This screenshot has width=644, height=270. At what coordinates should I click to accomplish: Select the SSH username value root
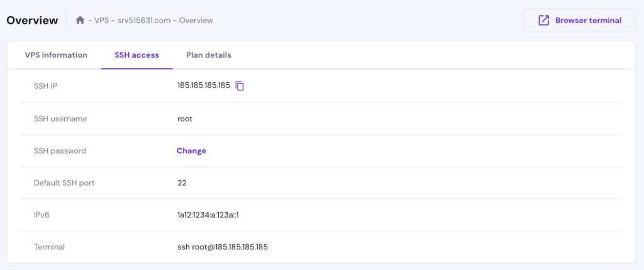185,119
